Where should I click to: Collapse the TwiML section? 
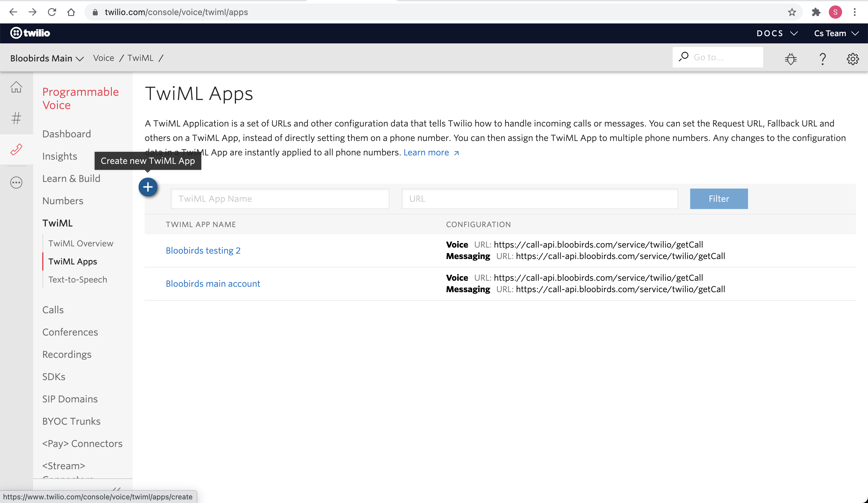(x=57, y=223)
